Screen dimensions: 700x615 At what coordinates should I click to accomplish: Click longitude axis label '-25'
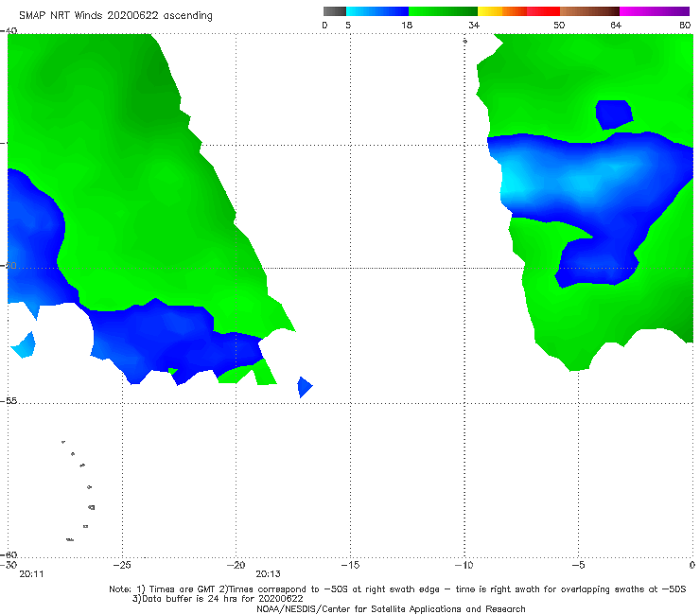click(122, 565)
